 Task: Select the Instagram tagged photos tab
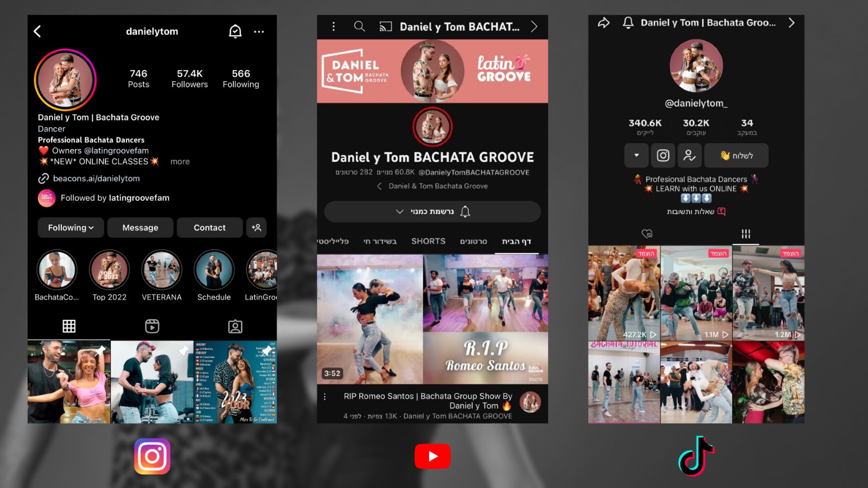(x=235, y=326)
